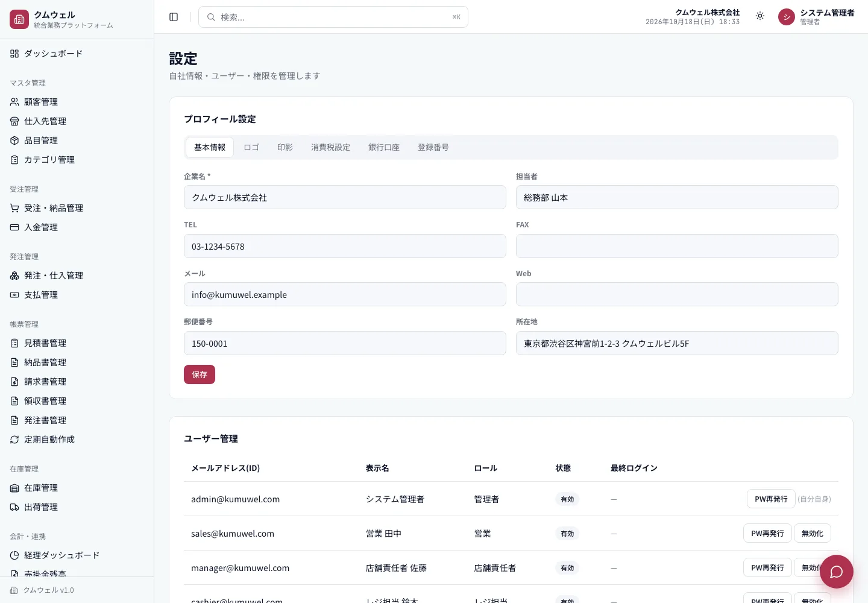Click the 保存 button

click(x=200, y=374)
